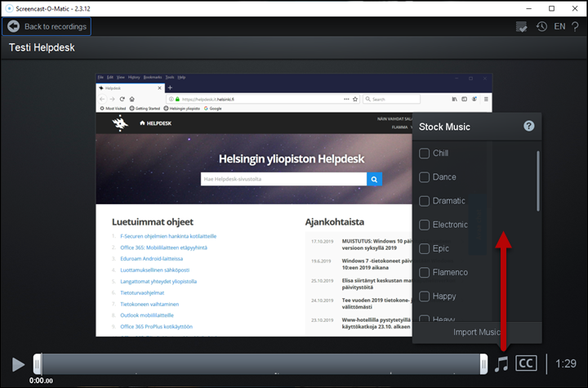This screenshot has height=388, width=588.
Task: Click the Screencast-O-Matic app icon in title bar
Action: click(9, 8)
